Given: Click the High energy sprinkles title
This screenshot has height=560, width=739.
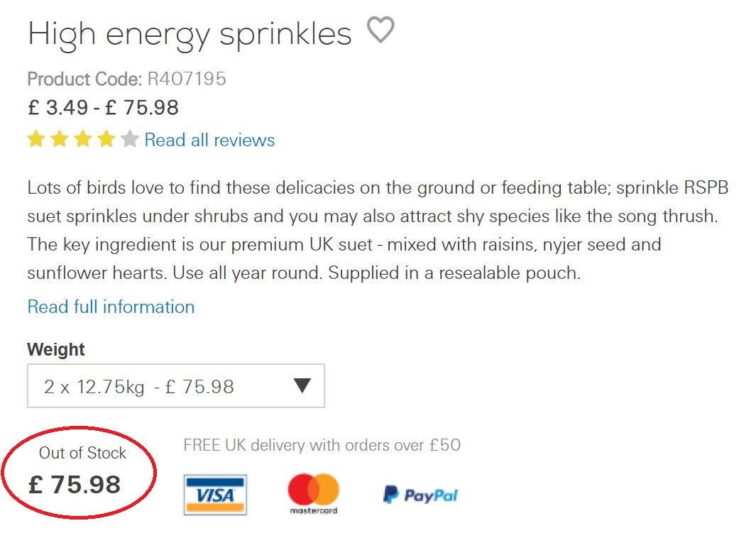Looking at the screenshot, I should [190, 33].
